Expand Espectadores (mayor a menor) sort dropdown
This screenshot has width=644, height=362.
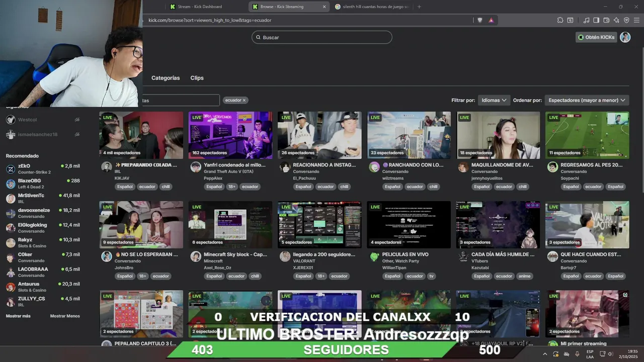click(587, 100)
